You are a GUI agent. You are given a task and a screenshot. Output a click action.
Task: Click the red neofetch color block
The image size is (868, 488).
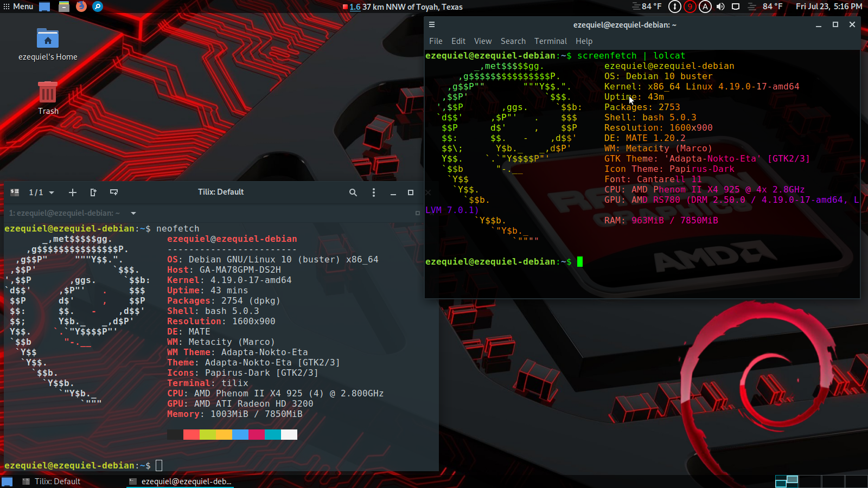click(192, 434)
